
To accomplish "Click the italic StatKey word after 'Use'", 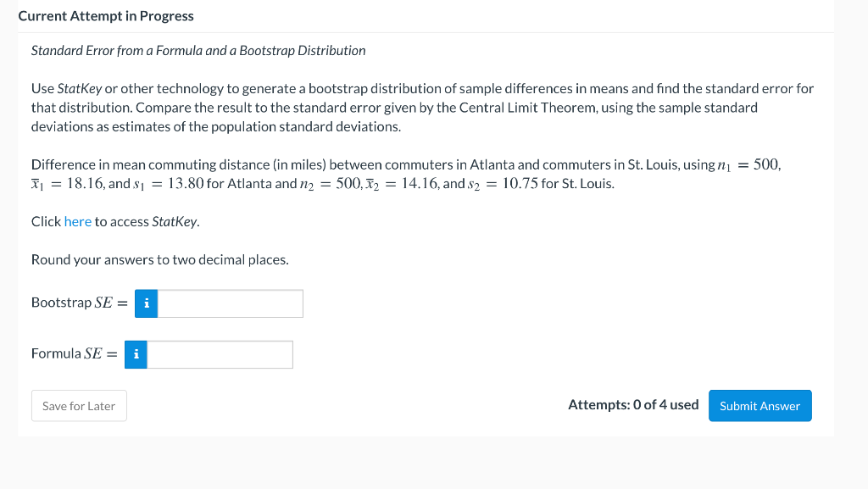I will pyautogui.click(x=79, y=88).
